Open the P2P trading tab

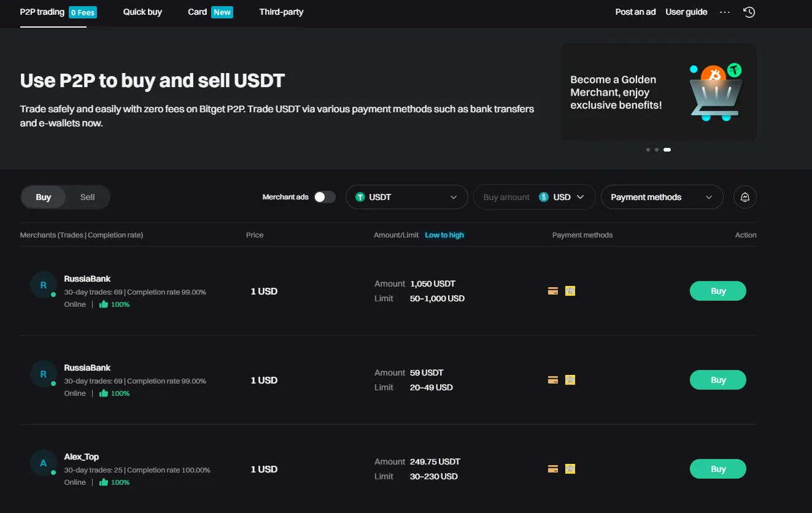(x=42, y=12)
